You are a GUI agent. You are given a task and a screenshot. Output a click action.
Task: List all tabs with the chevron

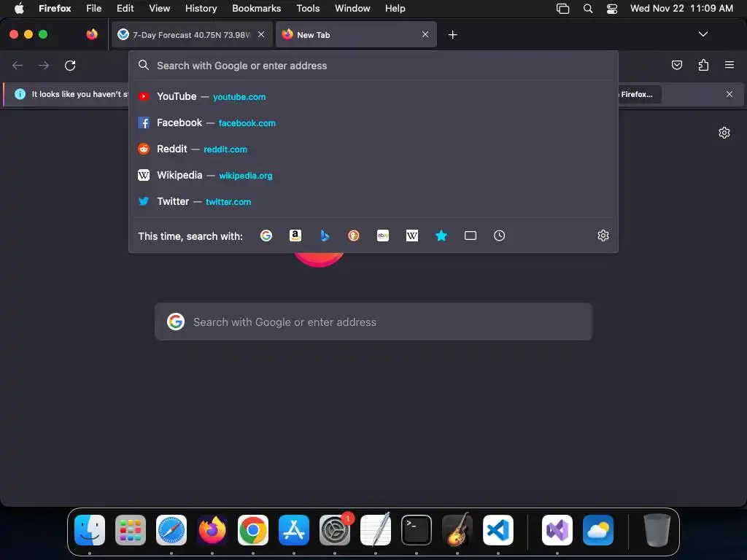[703, 34]
